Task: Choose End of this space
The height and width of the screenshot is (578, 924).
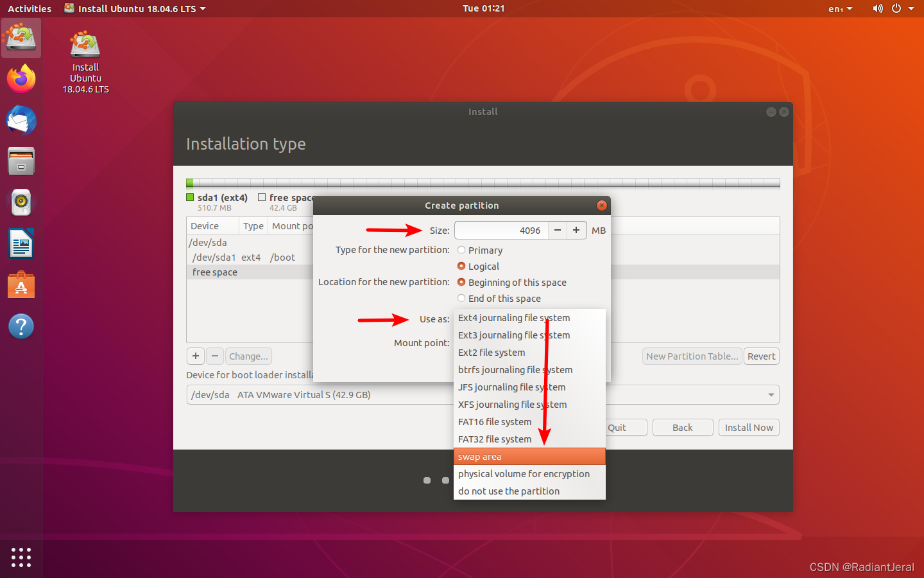Action: point(499,299)
